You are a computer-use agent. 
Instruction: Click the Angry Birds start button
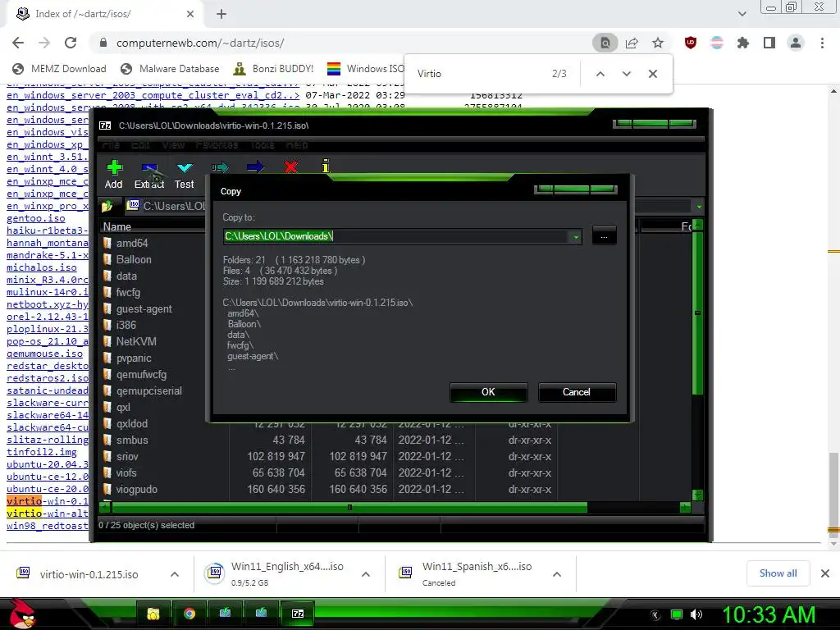(x=22, y=614)
